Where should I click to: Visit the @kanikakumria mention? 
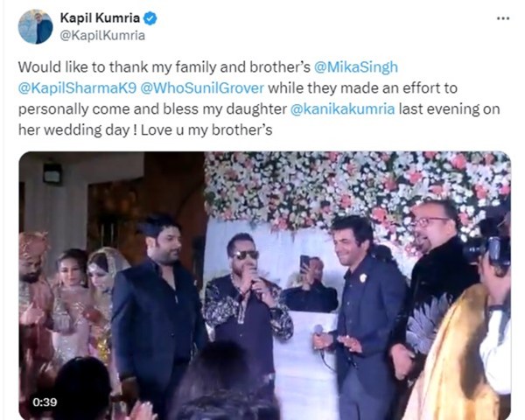[342, 109]
